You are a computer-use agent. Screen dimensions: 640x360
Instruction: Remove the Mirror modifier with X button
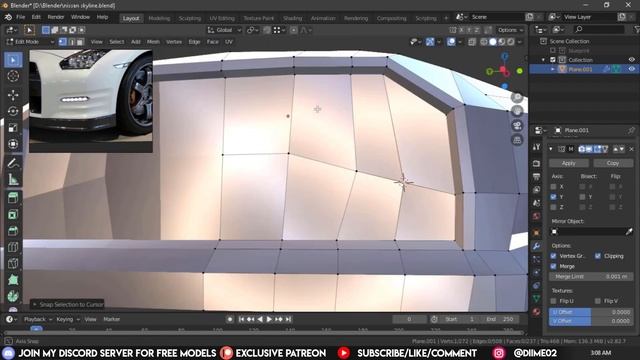click(631, 149)
